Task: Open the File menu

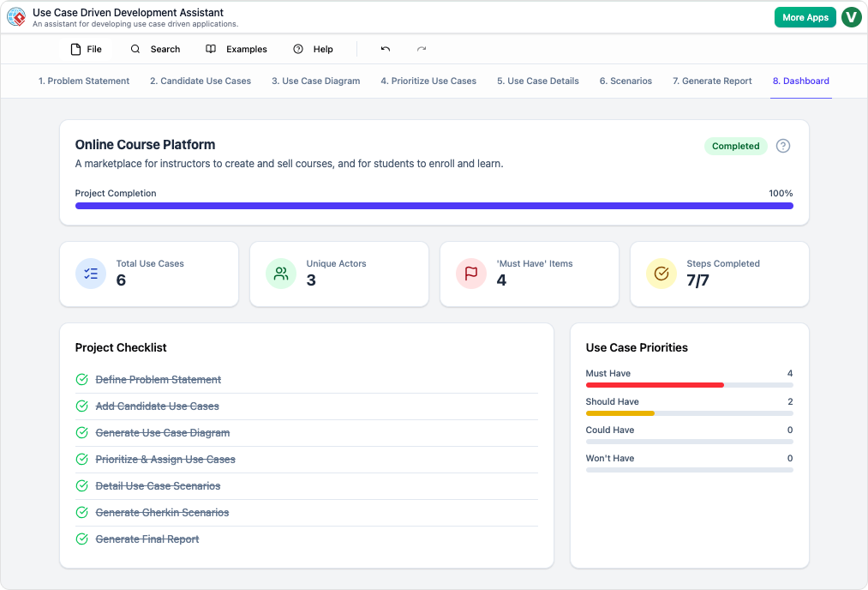Action: click(86, 49)
